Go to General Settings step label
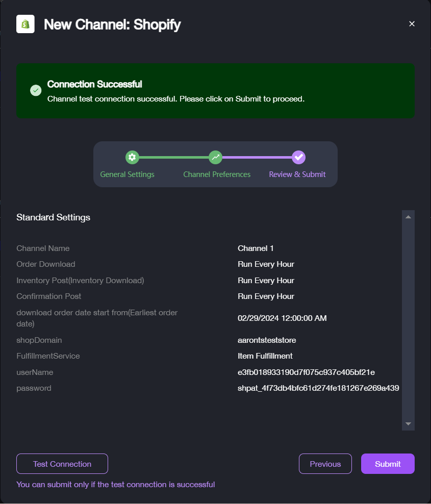 (x=128, y=174)
